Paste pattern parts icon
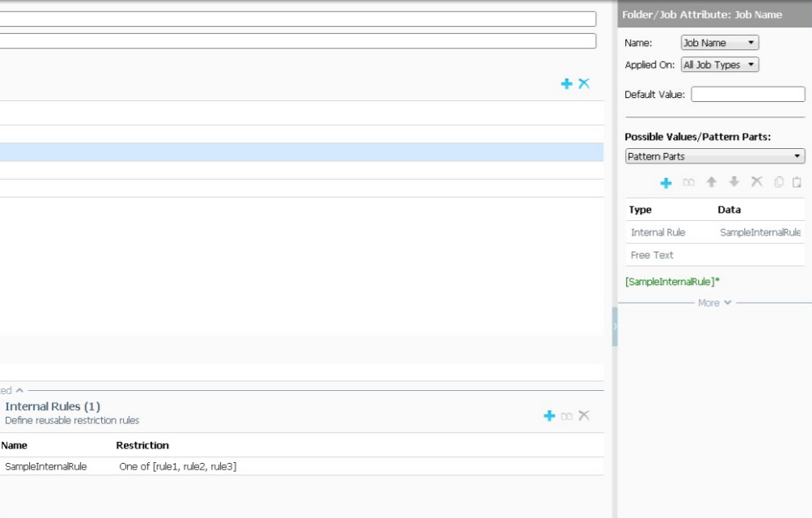 [797, 182]
